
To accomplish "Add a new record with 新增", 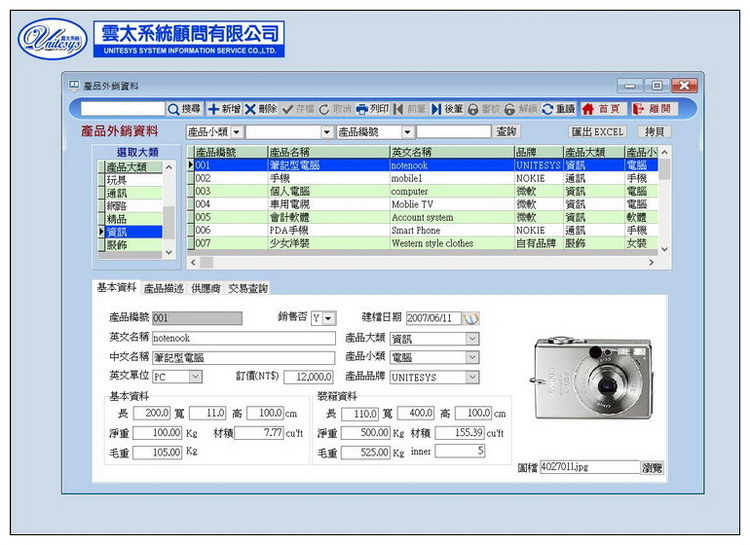I will pos(223,108).
